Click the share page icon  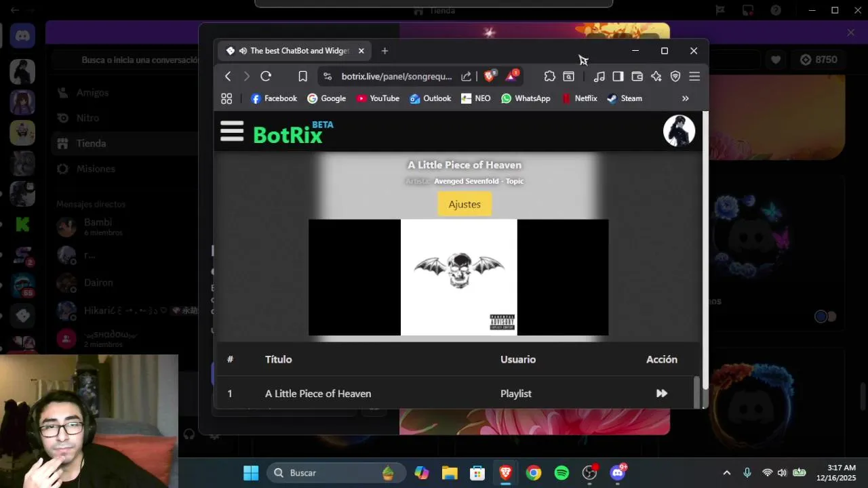click(466, 77)
